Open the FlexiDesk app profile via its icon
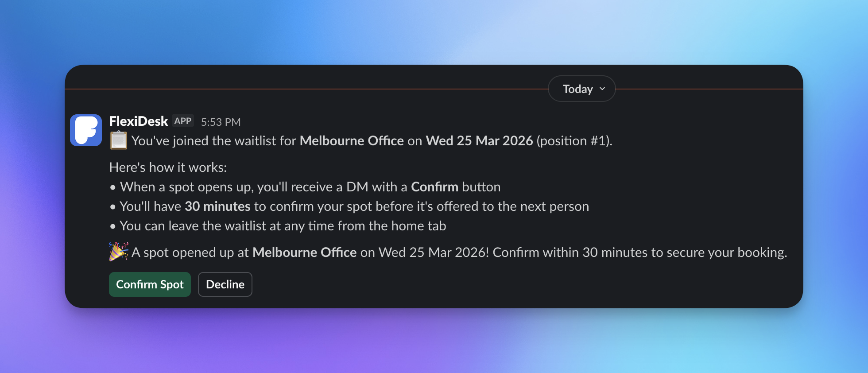Viewport: 868px width, 373px height. pyautogui.click(x=86, y=130)
